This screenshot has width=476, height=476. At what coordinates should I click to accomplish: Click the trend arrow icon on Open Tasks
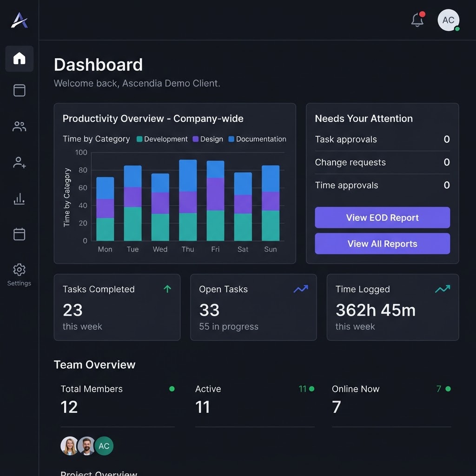click(301, 289)
